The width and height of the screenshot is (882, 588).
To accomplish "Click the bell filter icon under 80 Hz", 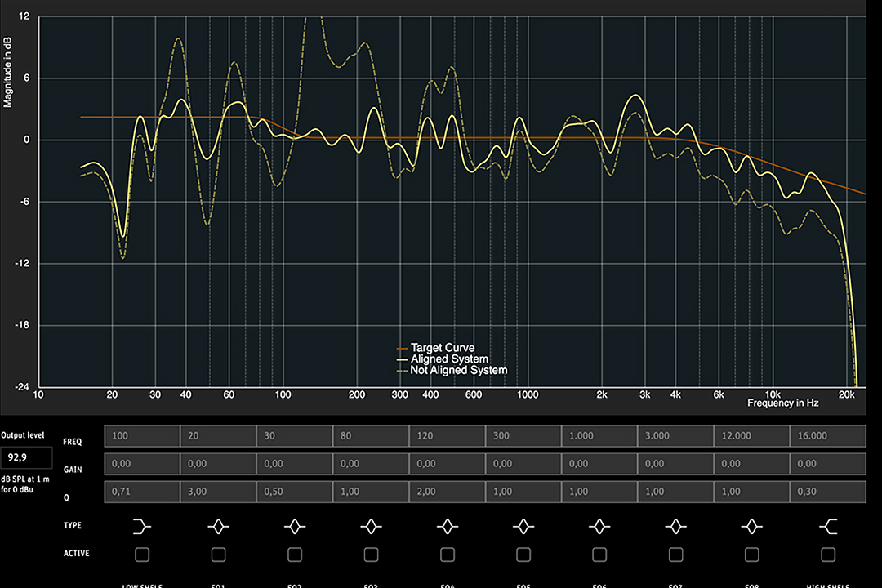I will click(x=372, y=527).
